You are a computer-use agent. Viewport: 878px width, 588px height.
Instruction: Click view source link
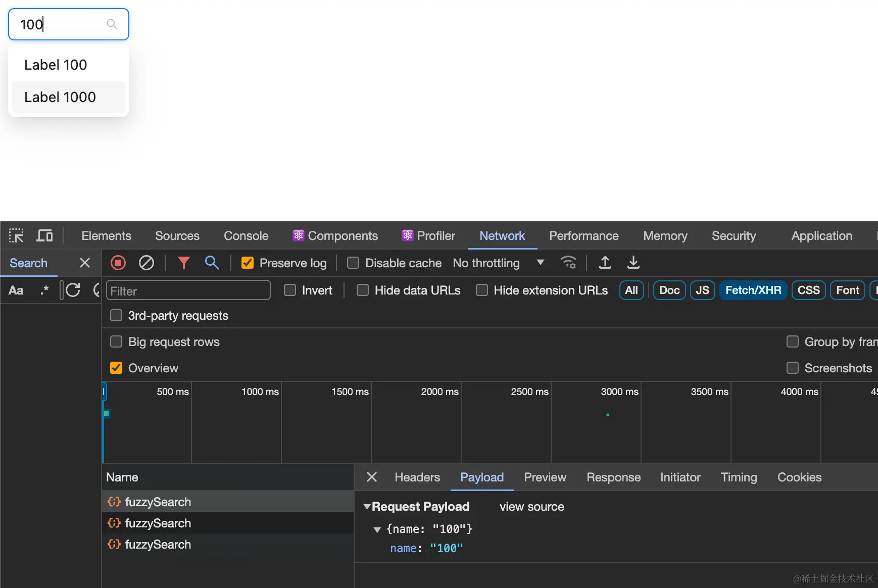point(531,507)
